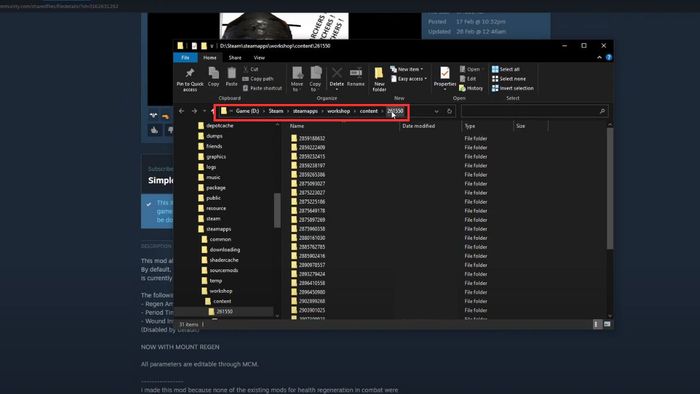Image resolution: width=700 pixels, height=394 pixels.
Task: Open Explorer help question mark
Action: pos(608,58)
